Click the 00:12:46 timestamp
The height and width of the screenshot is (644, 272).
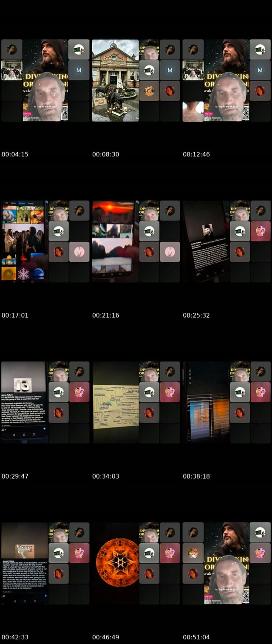tap(196, 154)
